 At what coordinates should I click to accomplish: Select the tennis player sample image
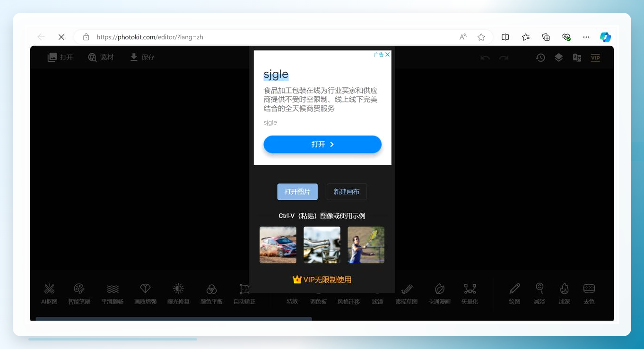pyautogui.click(x=366, y=245)
